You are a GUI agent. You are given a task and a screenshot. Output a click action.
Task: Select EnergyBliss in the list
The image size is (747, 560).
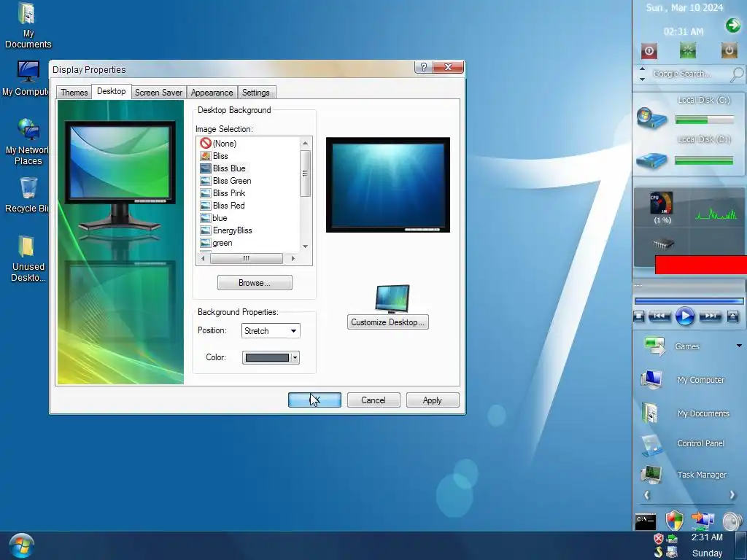pos(226,230)
